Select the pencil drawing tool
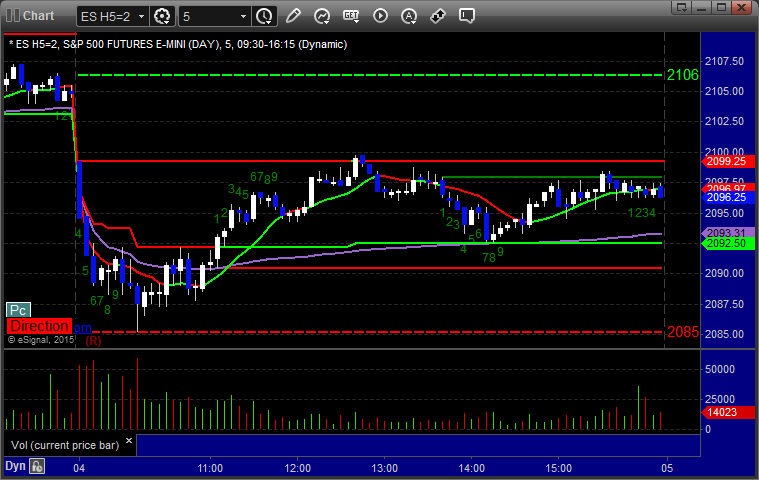 pyautogui.click(x=293, y=16)
